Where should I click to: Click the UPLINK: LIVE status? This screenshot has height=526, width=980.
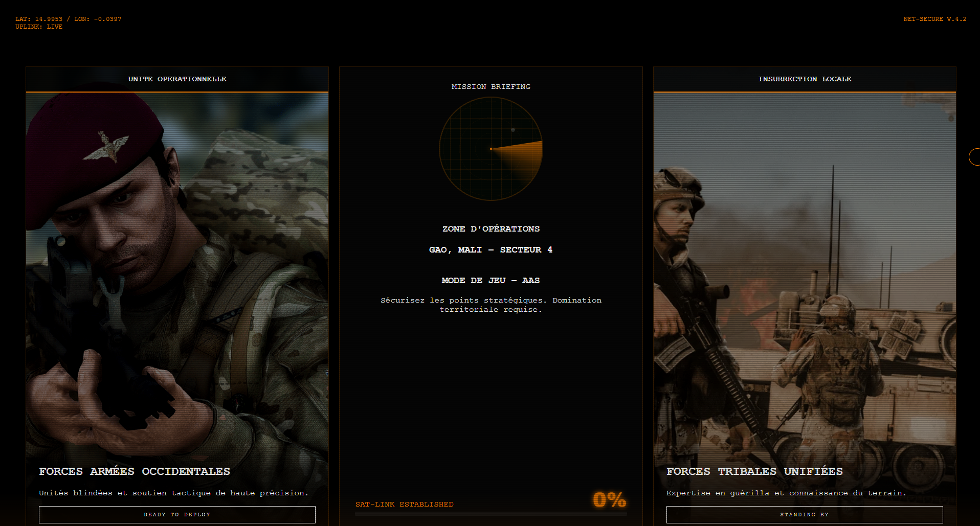pos(39,27)
